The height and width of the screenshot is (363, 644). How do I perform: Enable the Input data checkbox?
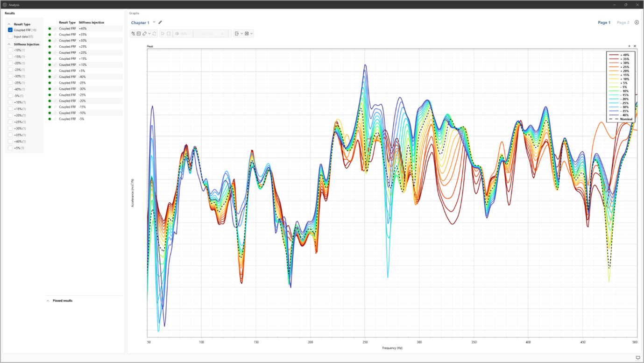(10, 36)
